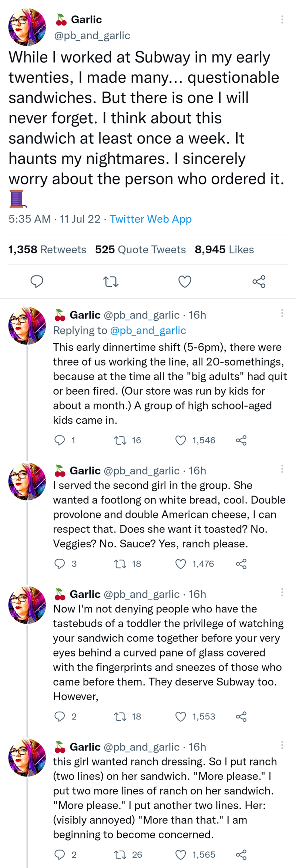Open Twitter Web App source link

pos(151,219)
